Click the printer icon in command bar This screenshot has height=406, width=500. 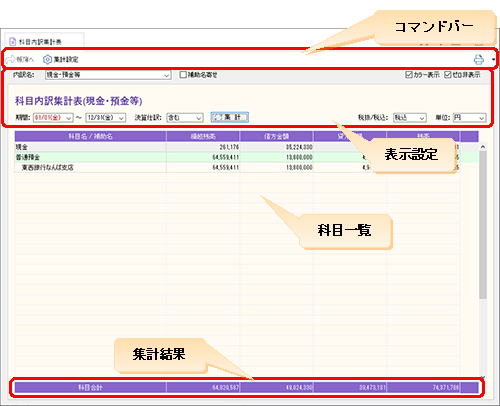click(479, 60)
